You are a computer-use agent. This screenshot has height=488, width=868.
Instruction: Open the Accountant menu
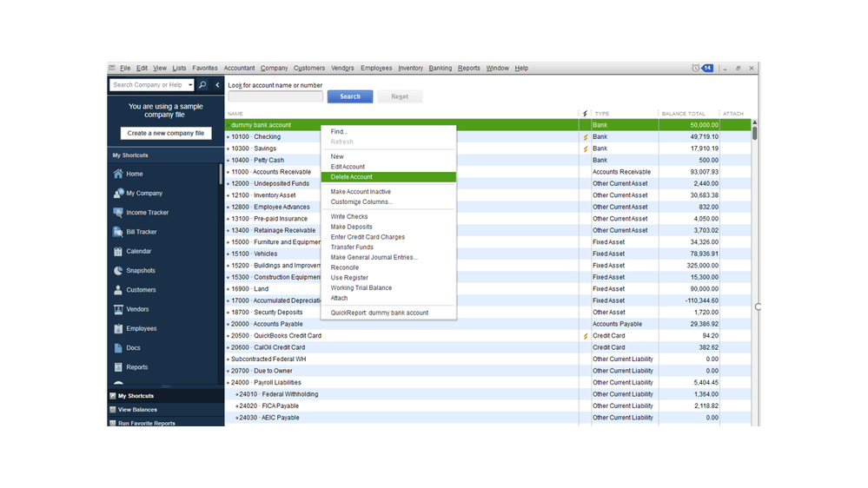coord(239,68)
